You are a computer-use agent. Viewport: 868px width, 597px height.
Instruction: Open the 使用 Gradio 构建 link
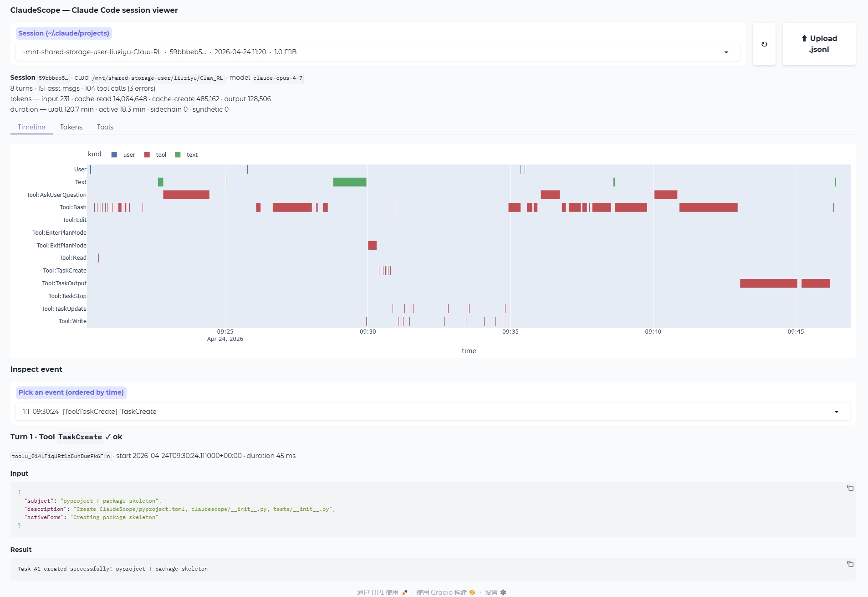pos(442,592)
